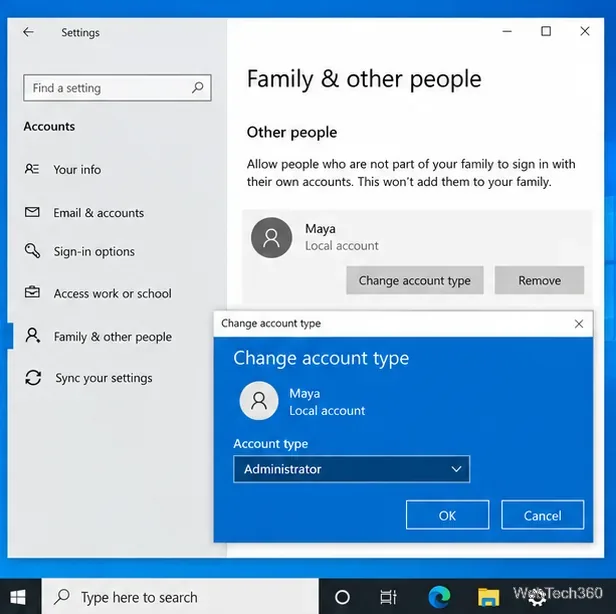Open Email & accounts page

click(99, 213)
